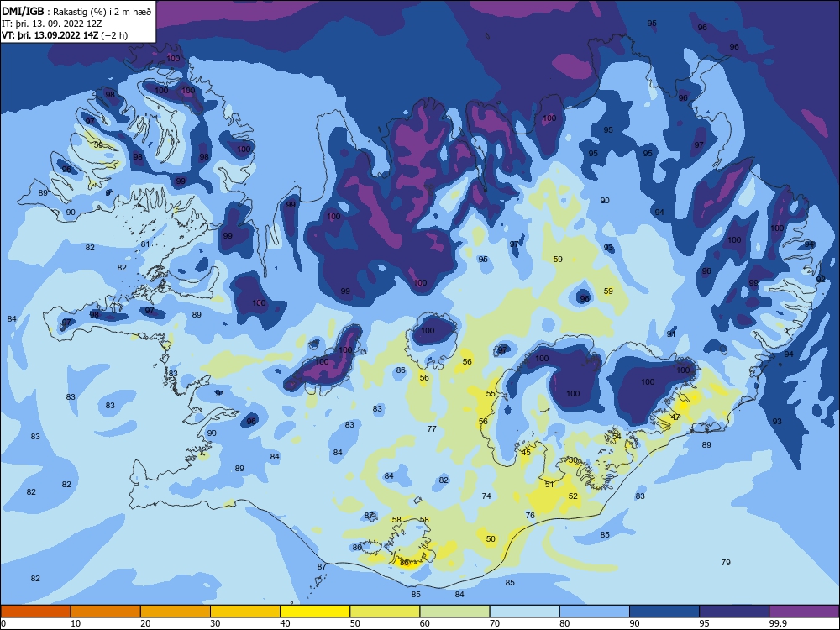840x630 pixels.
Task: Click the map humidity value '55'
Action: [x=491, y=394]
